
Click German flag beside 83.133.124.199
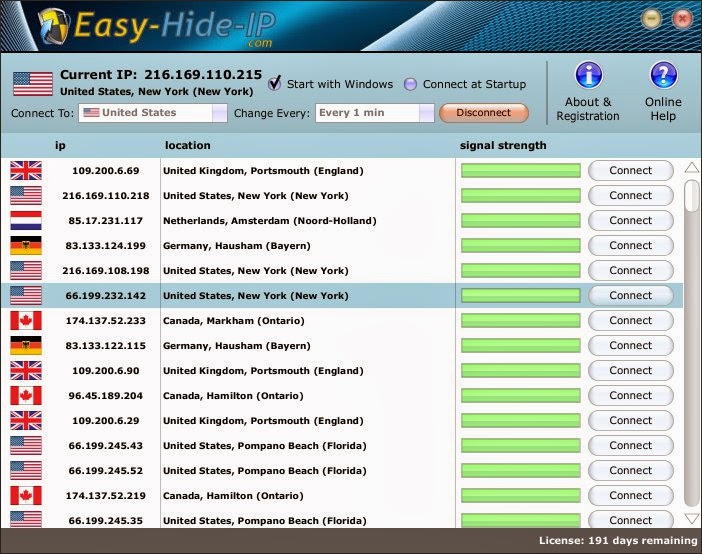(26, 246)
